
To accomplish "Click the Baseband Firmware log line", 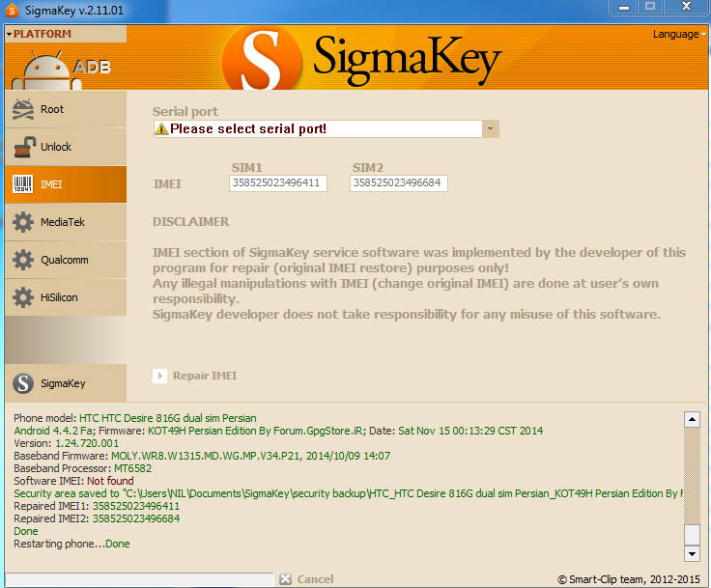I will point(202,456).
